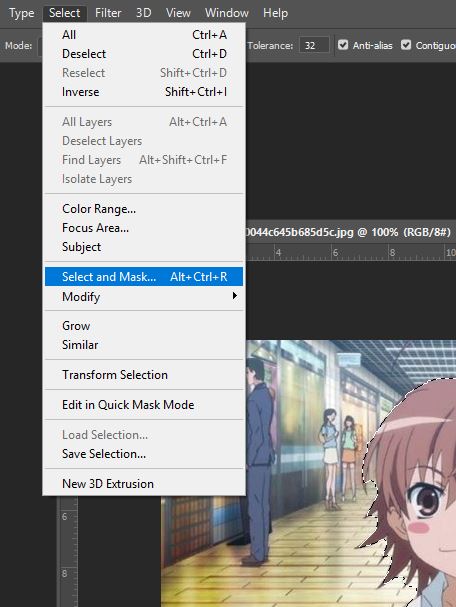Open Save Selection dialog
This screenshot has width=456, height=607.
(x=144, y=454)
